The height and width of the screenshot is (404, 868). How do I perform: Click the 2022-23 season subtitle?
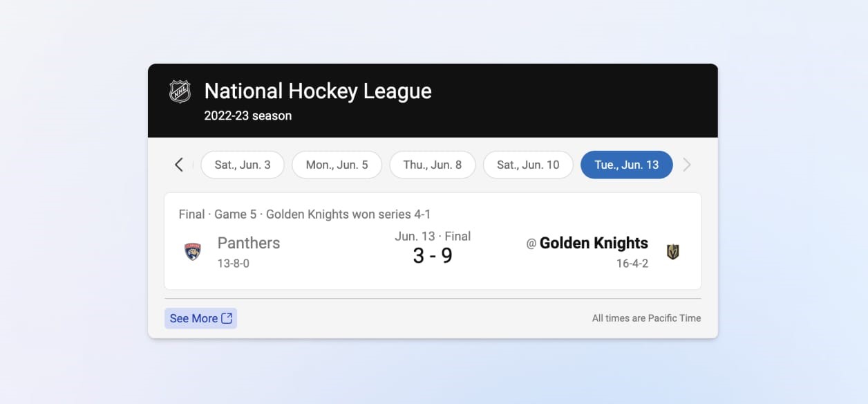pos(247,116)
